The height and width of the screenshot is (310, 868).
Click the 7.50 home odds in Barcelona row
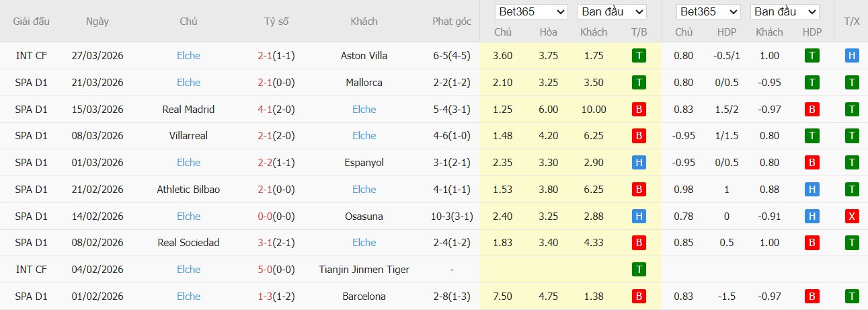(x=502, y=297)
